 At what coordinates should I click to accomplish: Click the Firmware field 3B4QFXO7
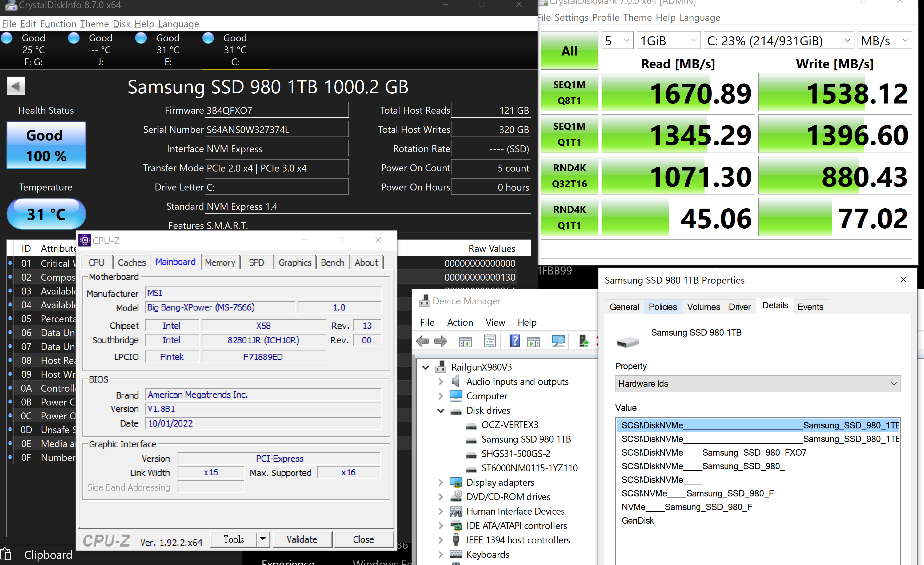[x=277, y=110]
